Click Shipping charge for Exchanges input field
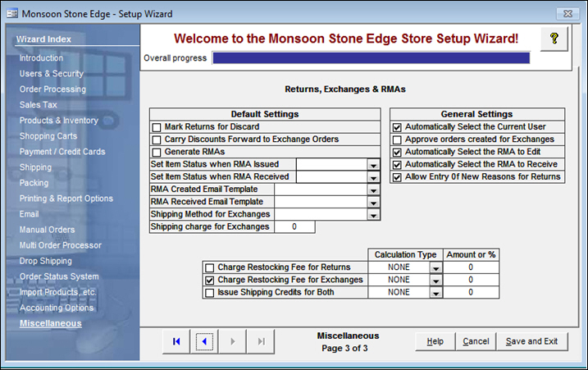 pos(294,226)
